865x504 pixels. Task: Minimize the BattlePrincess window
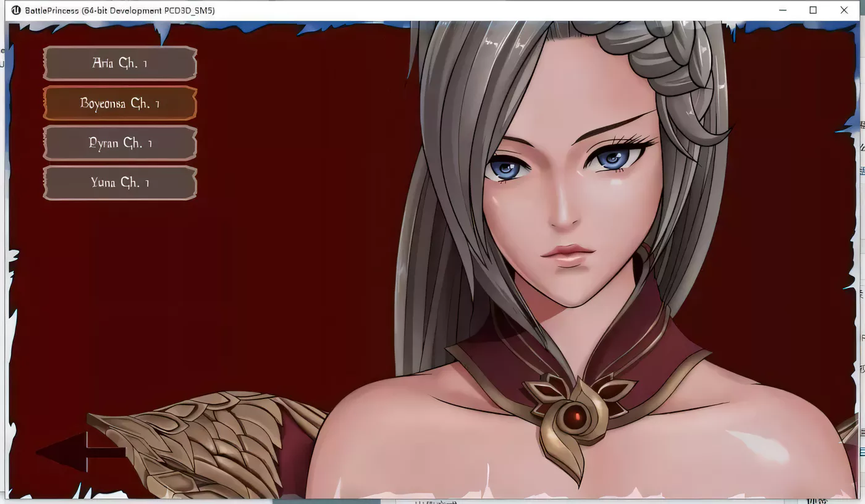coord(783,10)
